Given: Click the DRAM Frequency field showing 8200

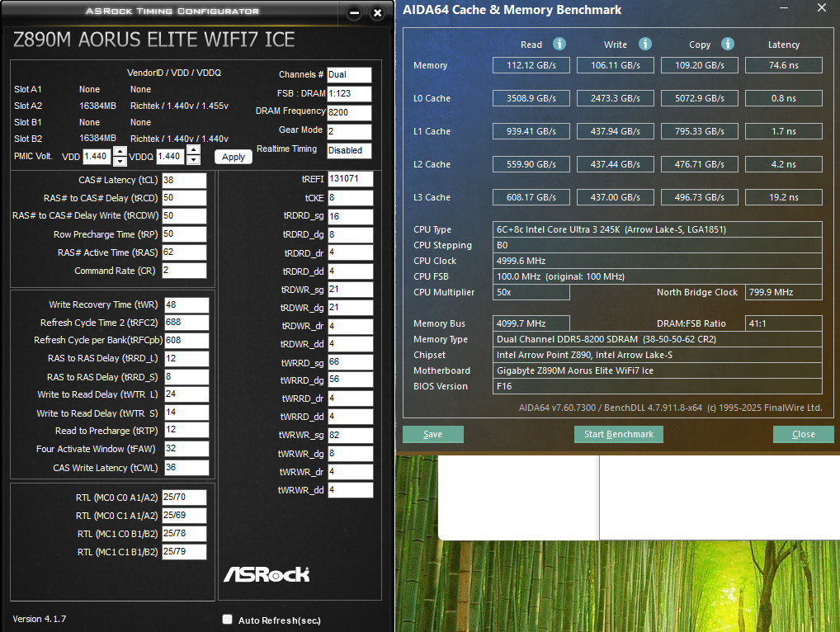Looking at the screenshot, I should click(x=349, y=112).
